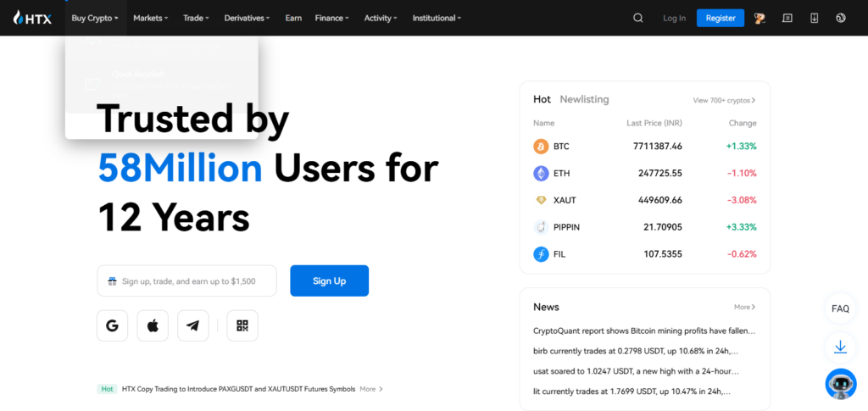The image size is (868, 411).
Task: Click the -1.10% change value
Action: pyautogui.click(x=742, y=174)
